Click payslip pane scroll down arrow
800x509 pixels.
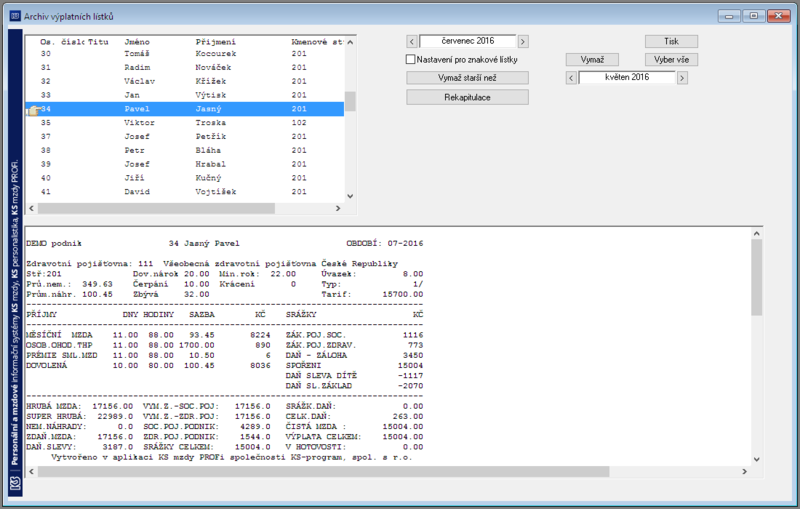click(757, 460)
